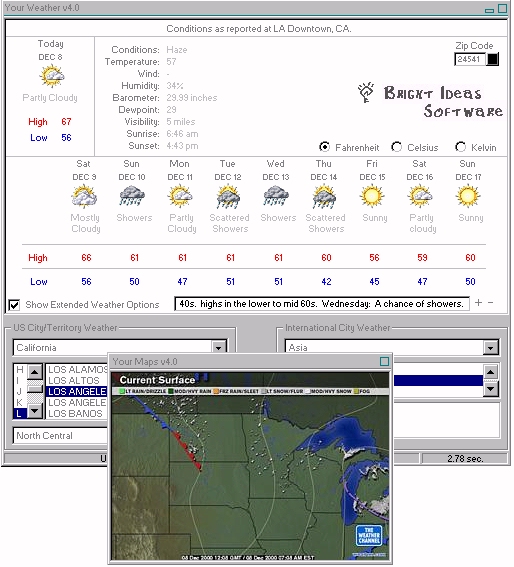The width and height of the screenshot is (514, 567).
Task: Click the Sat DEC 9 Mostly Cloudy icon
Action: click(84, 197)
